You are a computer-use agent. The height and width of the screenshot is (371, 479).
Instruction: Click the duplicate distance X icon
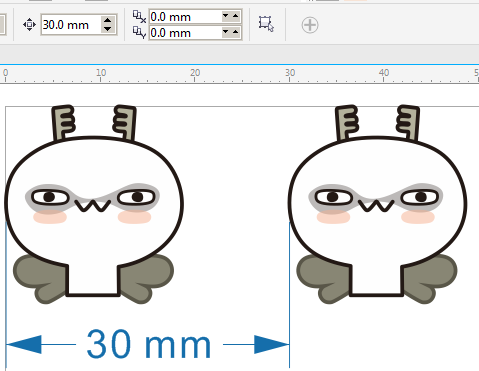pos(139,16)
